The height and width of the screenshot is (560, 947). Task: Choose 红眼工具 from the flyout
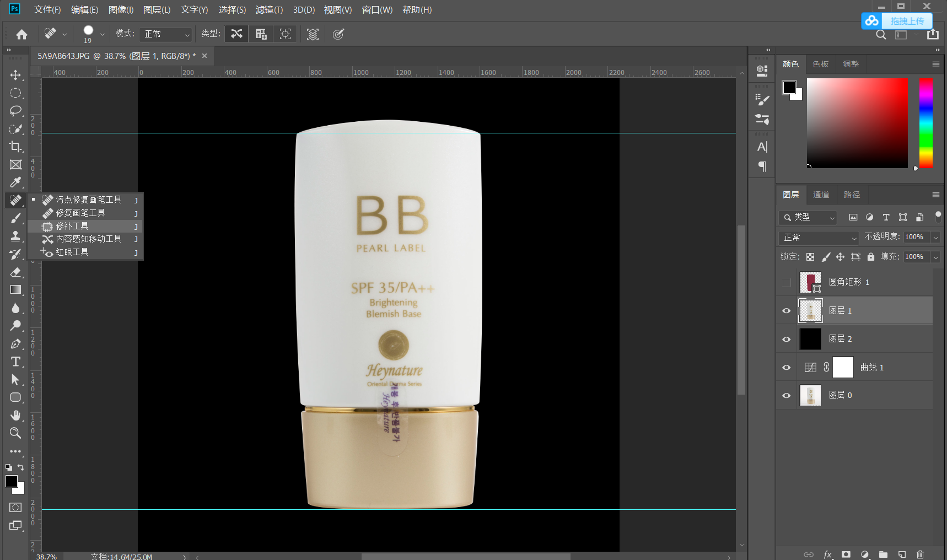[x=85, y=252]
